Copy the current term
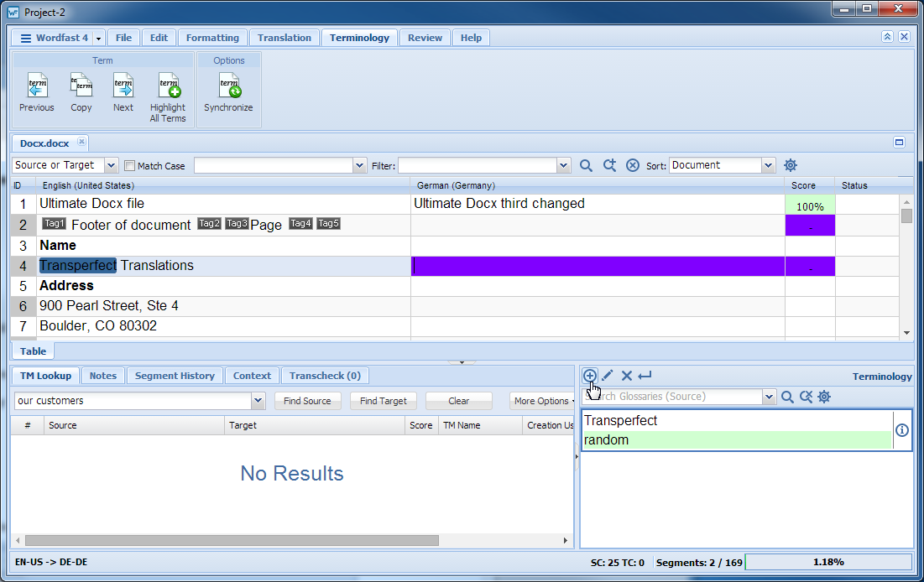This screenshot has width=924, height=582. click(x=81, y=92)
